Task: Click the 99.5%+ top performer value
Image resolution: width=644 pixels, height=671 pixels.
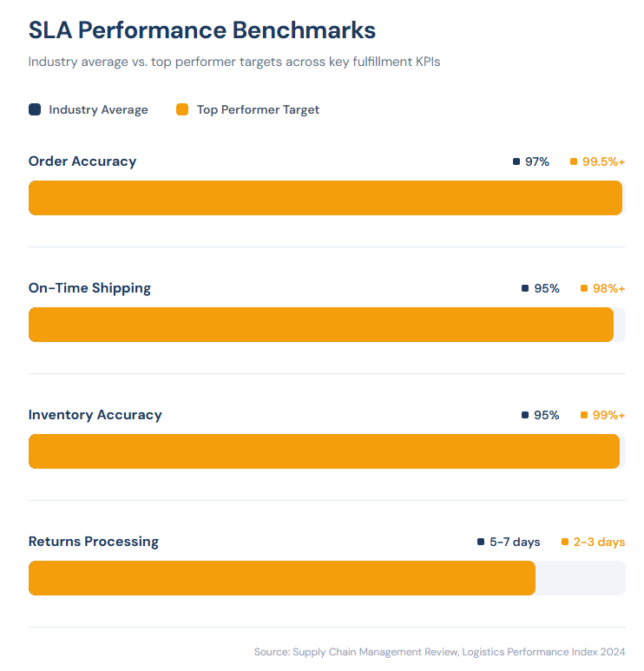Action: point(603,161)
